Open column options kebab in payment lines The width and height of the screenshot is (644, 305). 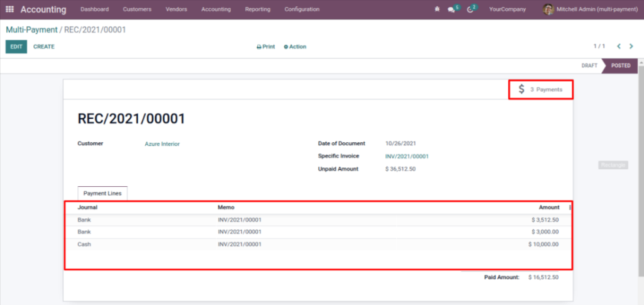coord(570,208)
